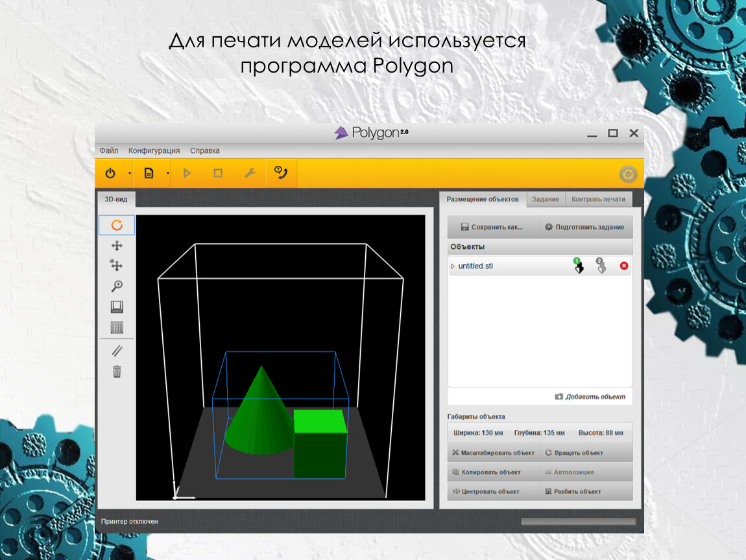Image resolution: width=746 pixels, height=560 pixels.
Task: Click the Ширина: 130 мм value
Action: [478, 433]
